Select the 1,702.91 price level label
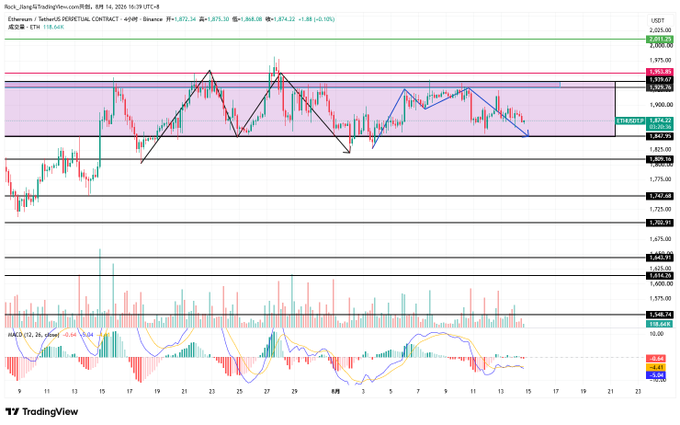Screen dimensions: 680x425 660,223
